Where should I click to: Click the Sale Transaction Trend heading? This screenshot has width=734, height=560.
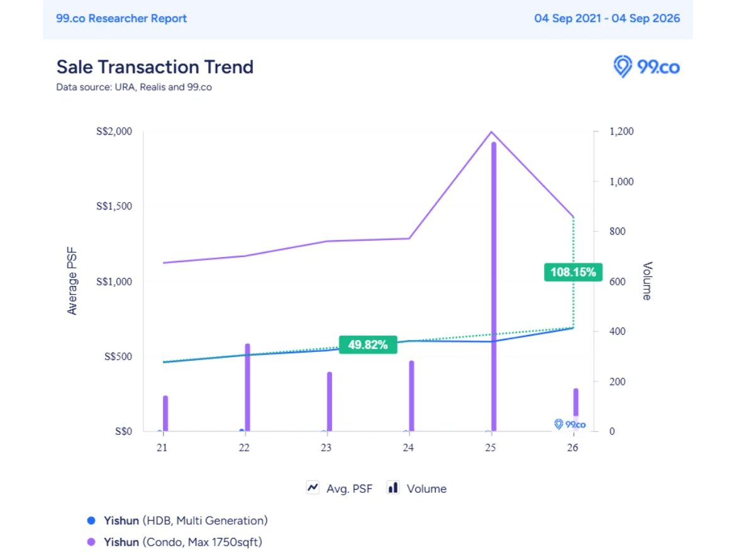pos(155,67)
